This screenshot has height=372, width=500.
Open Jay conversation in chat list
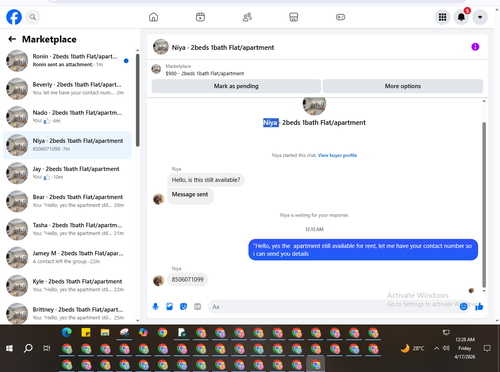click(67, 173)
